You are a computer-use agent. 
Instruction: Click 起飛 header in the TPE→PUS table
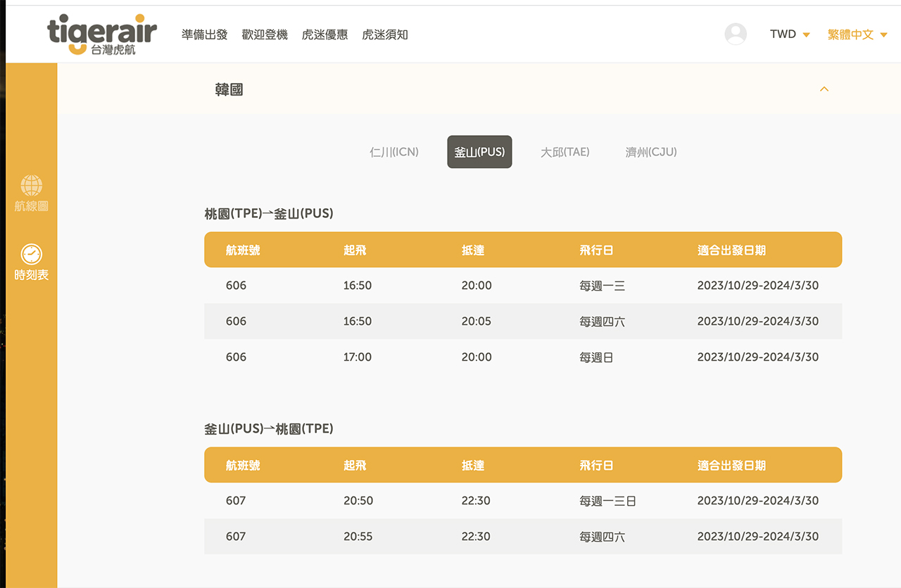click(x=355, y=250)
